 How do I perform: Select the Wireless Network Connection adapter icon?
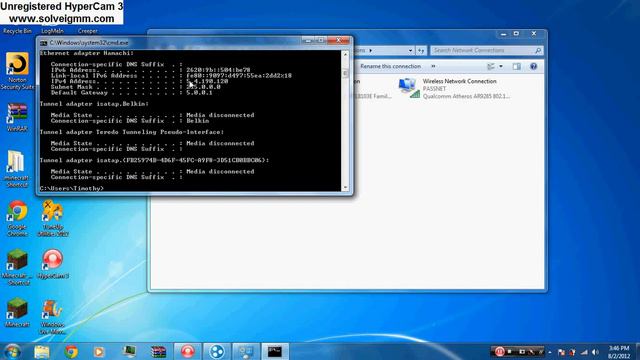click(x=409, y=88)
